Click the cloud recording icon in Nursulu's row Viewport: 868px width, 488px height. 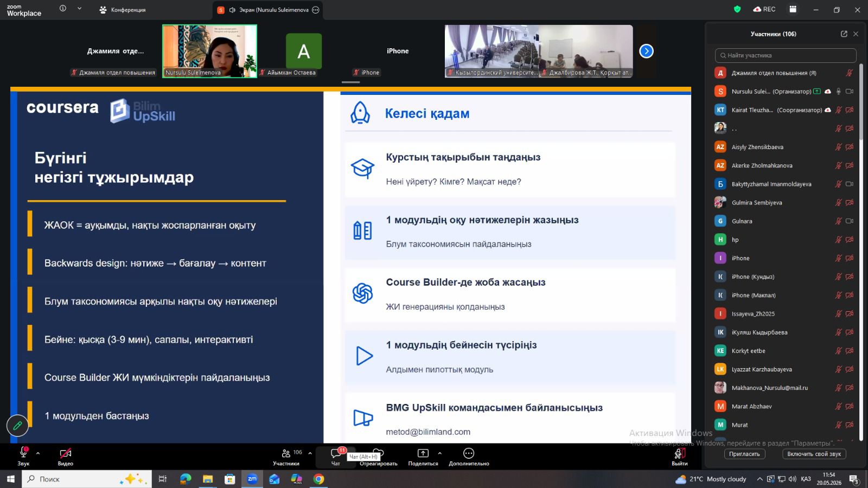[828, 91]
